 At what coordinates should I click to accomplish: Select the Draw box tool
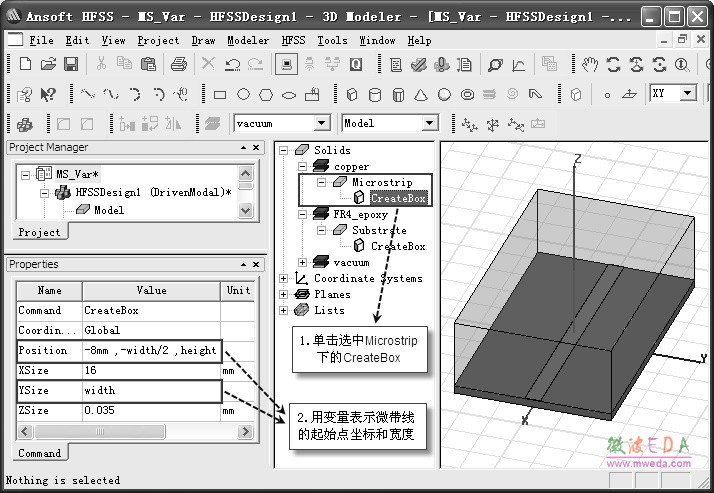tap(352, 95)
